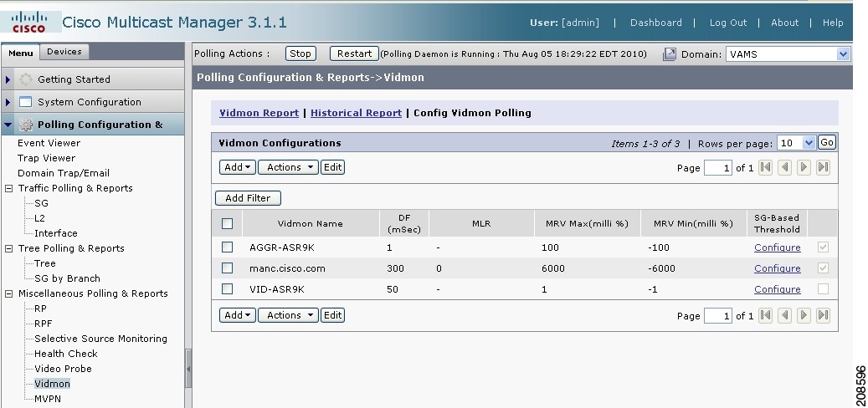The height and width of the screenshot is (408, 868).
Task: Select MVPN tree item
Action: (x=48, y=399)
